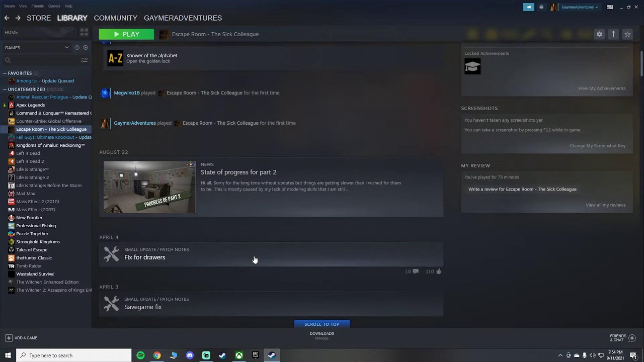Open the Games menu
Image resolution: width=644 pixels, height=362 pixels.
[54, 6]
